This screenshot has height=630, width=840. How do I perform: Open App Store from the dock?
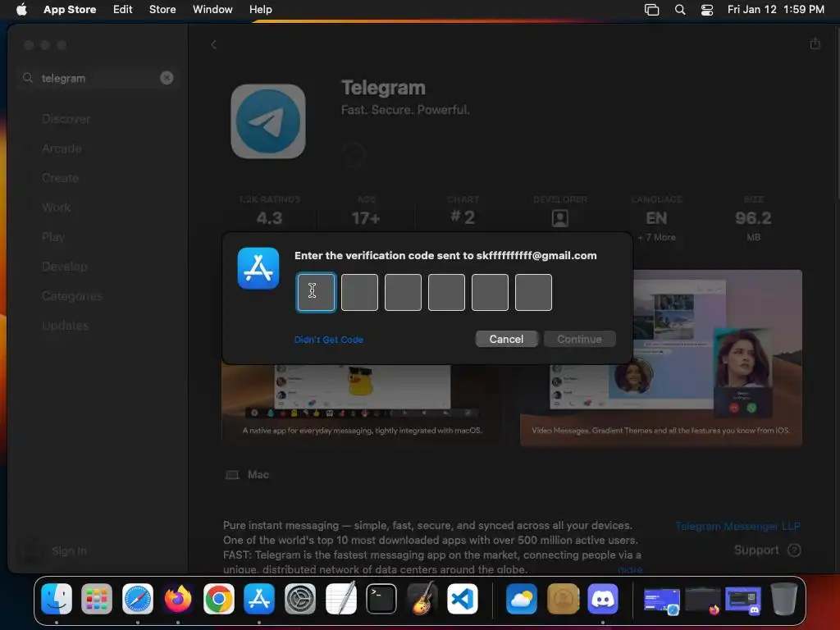259,598
